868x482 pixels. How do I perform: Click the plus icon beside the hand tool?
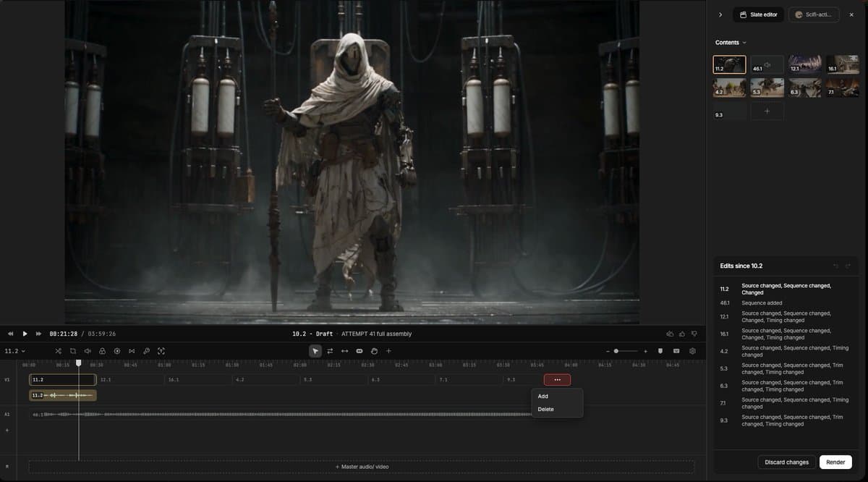point(388,351)
